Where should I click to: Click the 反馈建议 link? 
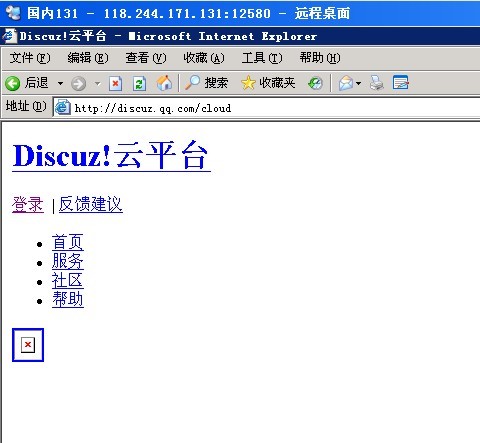(x=91, y=204)
